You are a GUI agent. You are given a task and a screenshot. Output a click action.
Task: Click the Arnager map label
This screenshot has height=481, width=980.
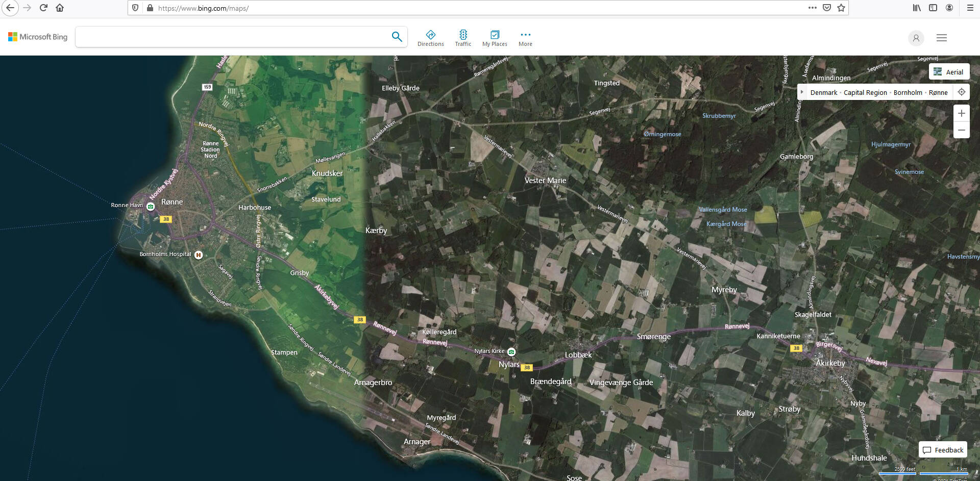(x=417, y=442)
